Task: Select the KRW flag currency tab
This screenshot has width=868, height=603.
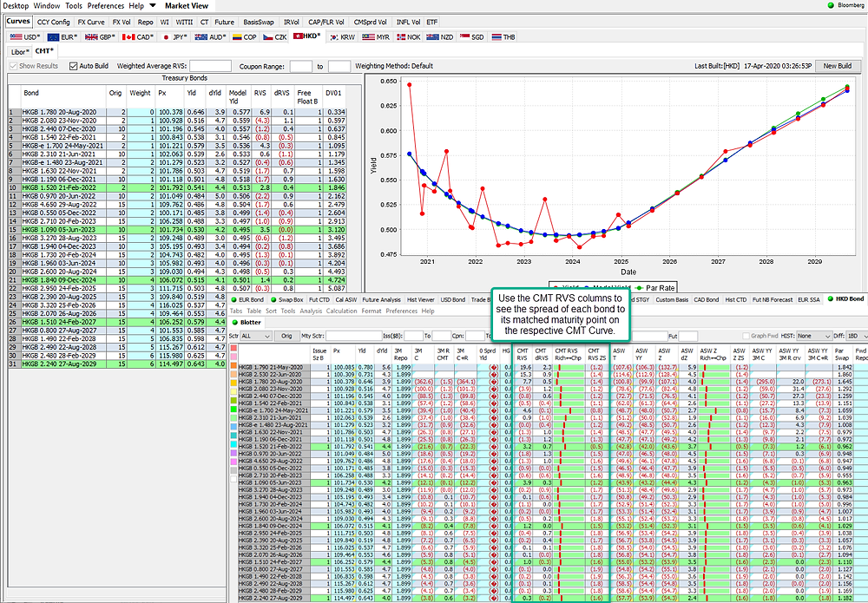Action: coord(342,37)
